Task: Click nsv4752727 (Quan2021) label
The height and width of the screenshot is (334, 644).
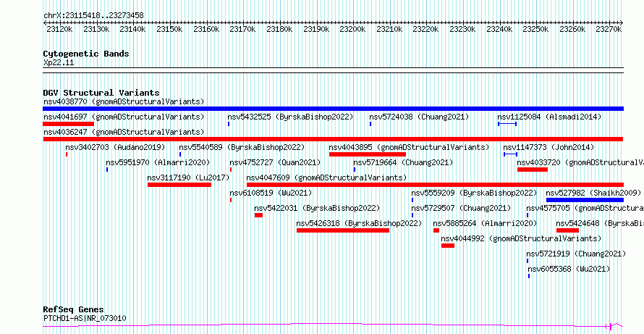Action: click(x=275, y=162)
